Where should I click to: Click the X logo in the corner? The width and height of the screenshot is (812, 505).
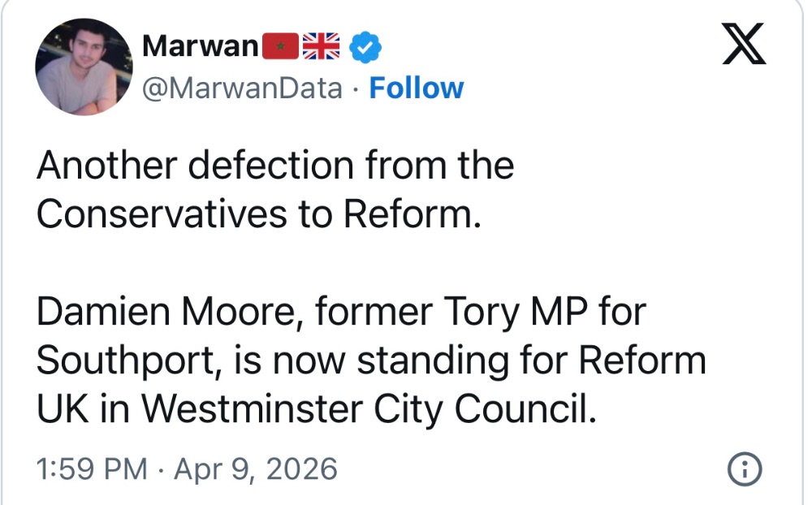744,46
